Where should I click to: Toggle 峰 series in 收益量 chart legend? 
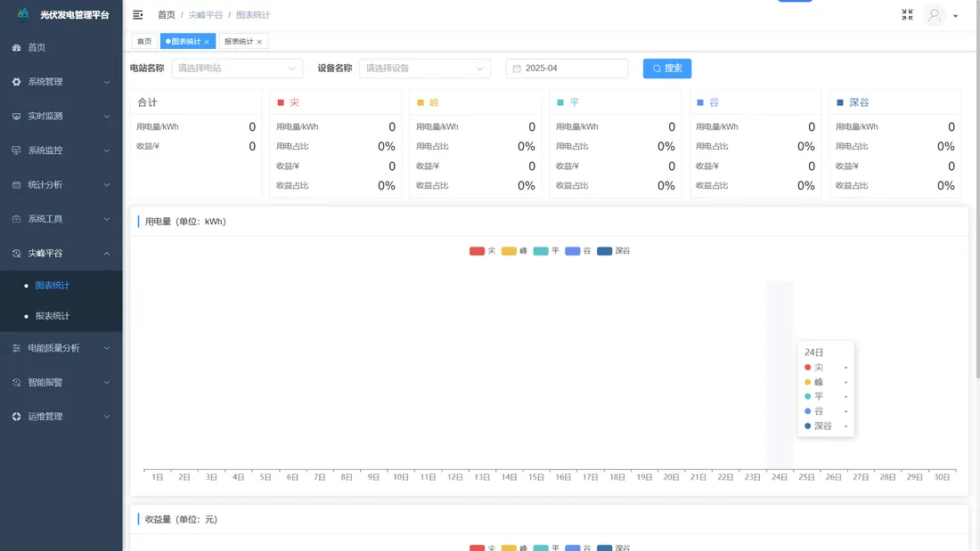(514, 547)
